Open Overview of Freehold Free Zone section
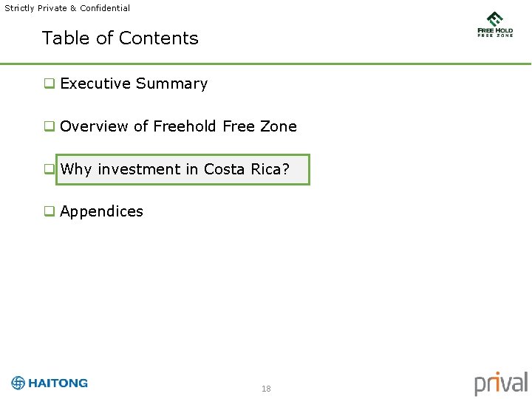This screenshot has width=532, height=399. 179,126
